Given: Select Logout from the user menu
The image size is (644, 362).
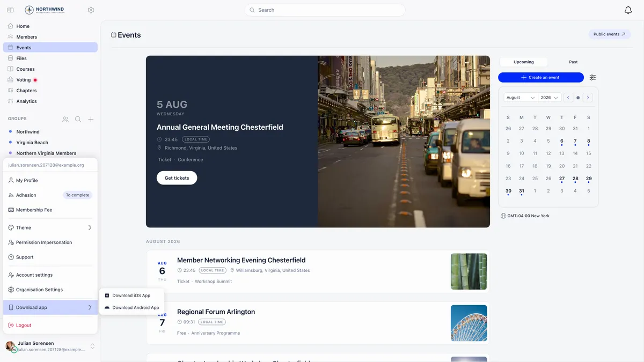Looking at the screenshot, I should tap(50, 325).
